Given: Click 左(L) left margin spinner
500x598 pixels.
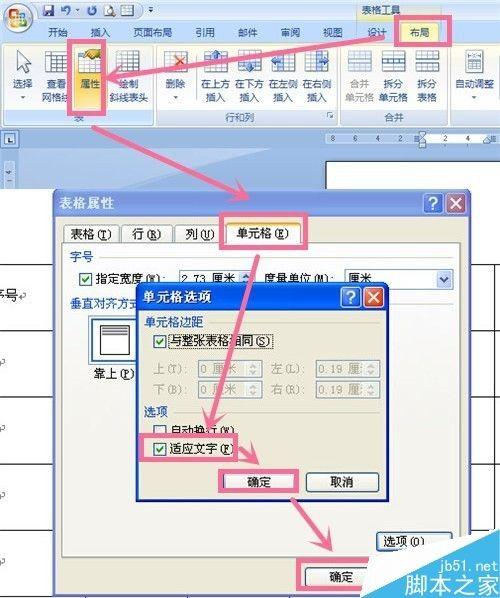Looking at the screenshot, I should 372,369.
